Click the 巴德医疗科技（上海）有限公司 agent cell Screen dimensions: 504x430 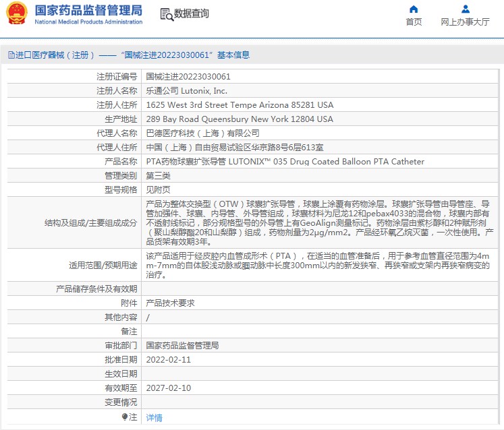[320, 133]
